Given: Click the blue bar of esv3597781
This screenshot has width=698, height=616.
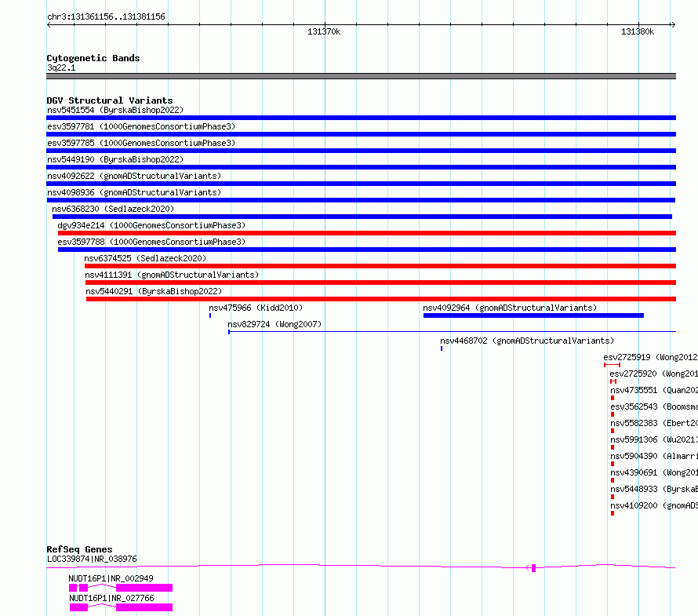Looking at the screenshot, I should click(361, 134).
